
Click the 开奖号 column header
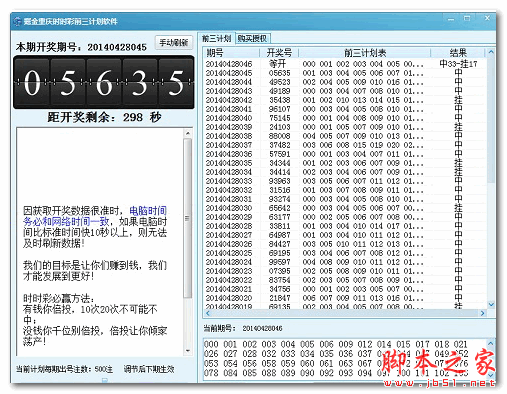279,53
